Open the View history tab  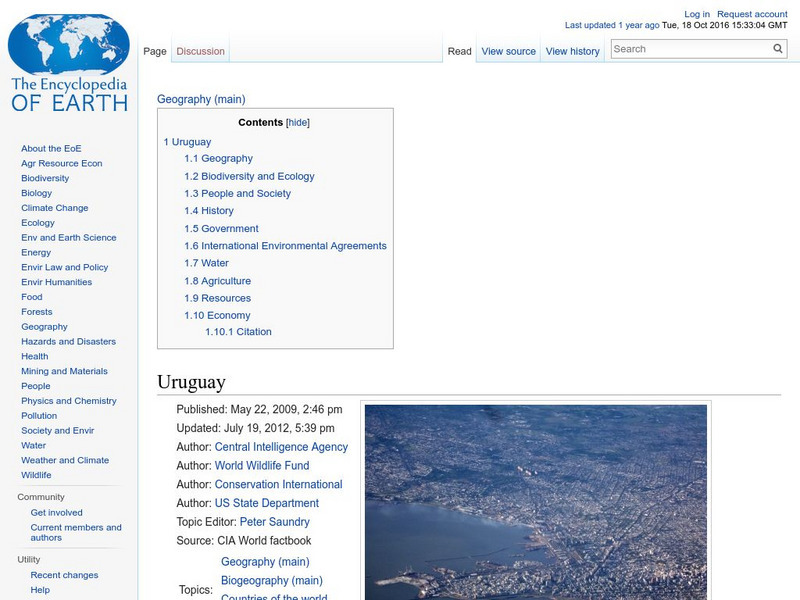pos(571,50)
